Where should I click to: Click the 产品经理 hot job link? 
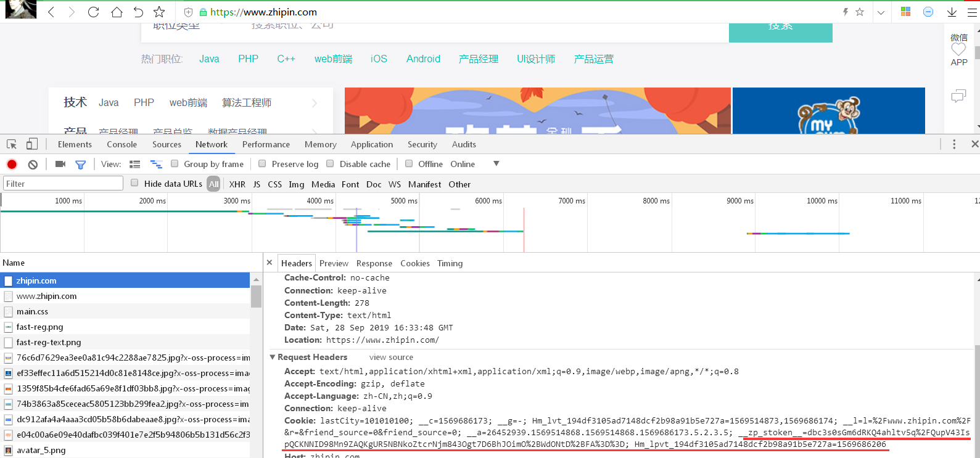(x=479, y=59)
